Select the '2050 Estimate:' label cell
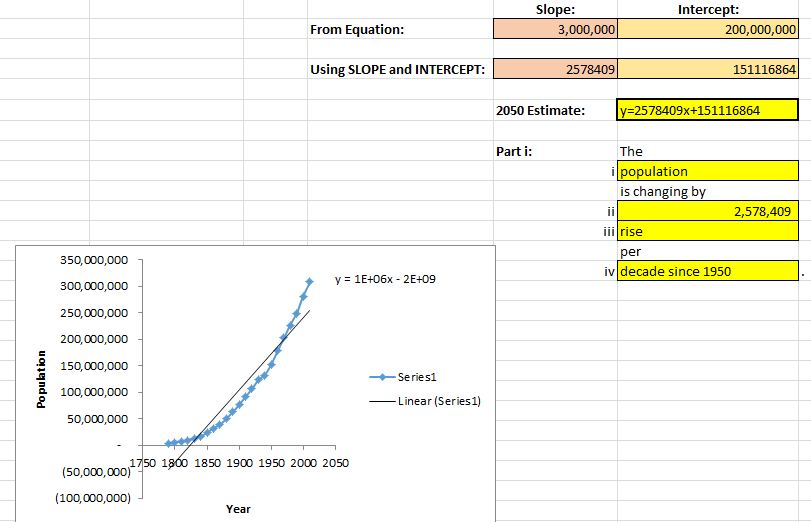 pyautogui.click(x=541, y=110)
